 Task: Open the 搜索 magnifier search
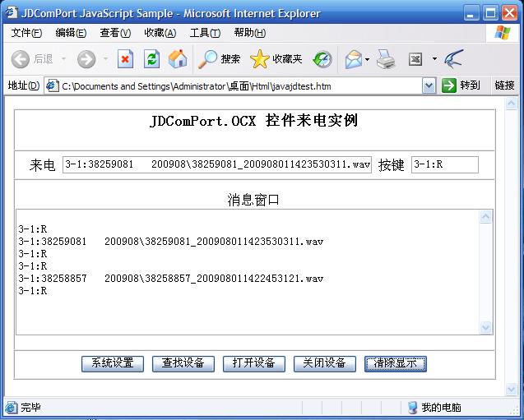coord(219,59)
